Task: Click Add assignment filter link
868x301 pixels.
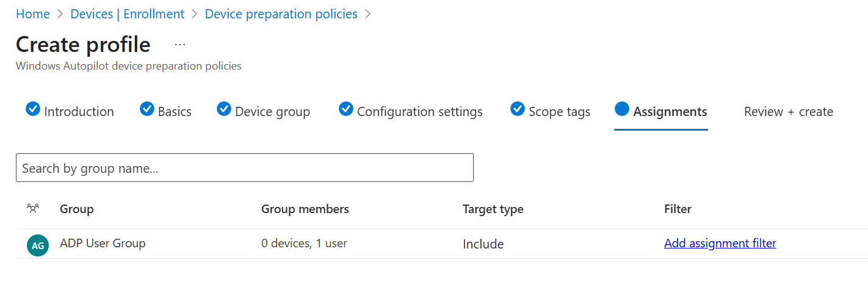Action: tap(720, 244)
